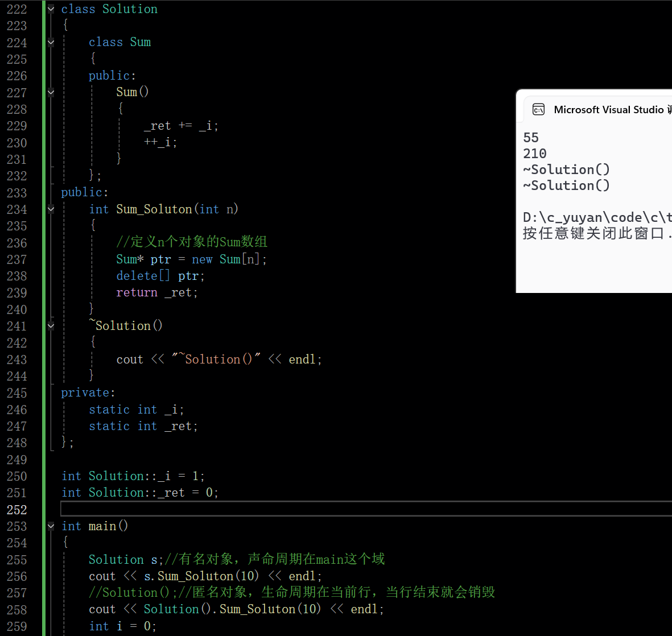The width and height of the screenshot is (672, 636).
Task: Click the "private:" access specifier
Action: [x=88, y=393]
